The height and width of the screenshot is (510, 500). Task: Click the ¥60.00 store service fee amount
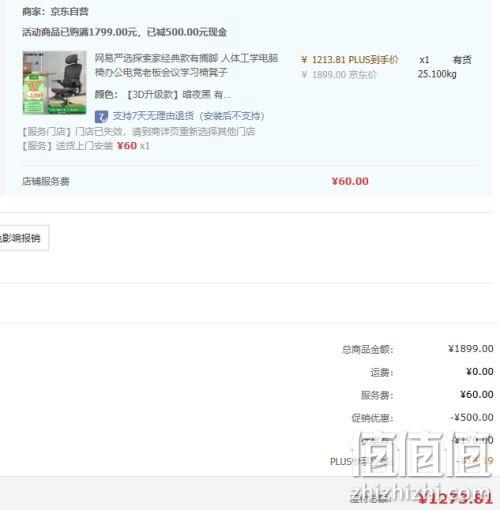point(350,181)
